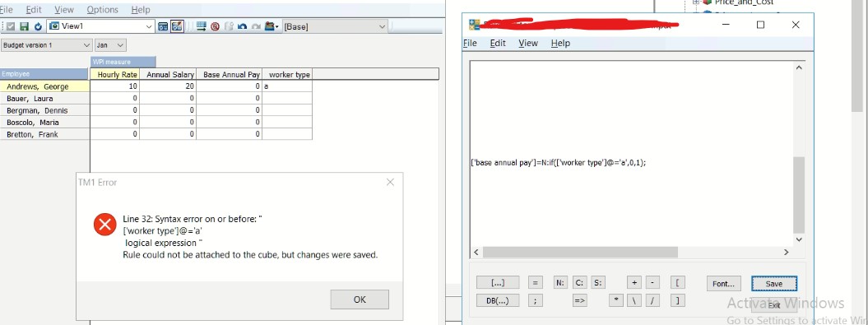Click the Font... button
The width and height of the screenshot is (868, 325).
tap(723, 284)
